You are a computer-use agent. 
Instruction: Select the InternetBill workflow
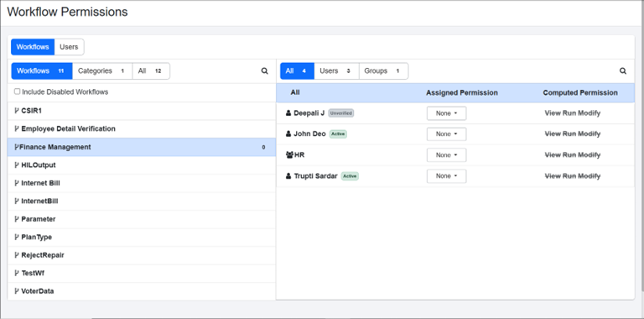pos(142,201)
